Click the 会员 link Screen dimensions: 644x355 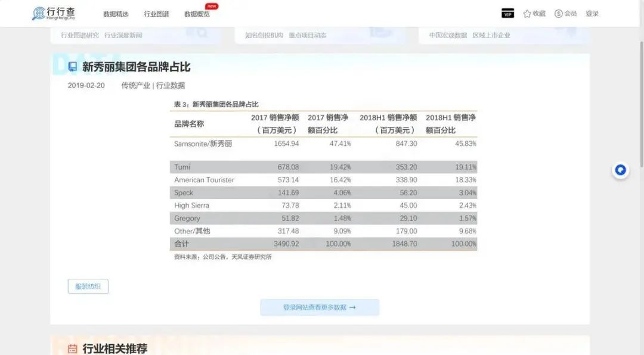point(571,14)
